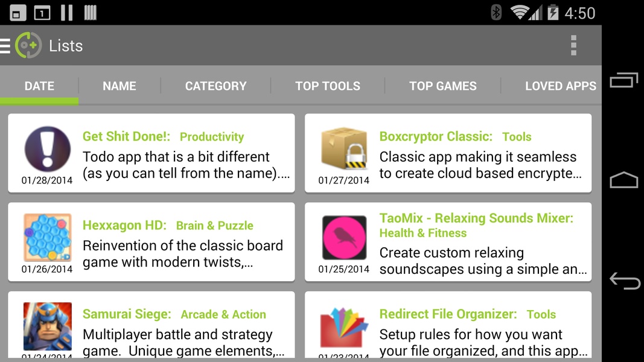
Task: Tap the Brain & Puzzle category label
Action: tap(215, 225)
